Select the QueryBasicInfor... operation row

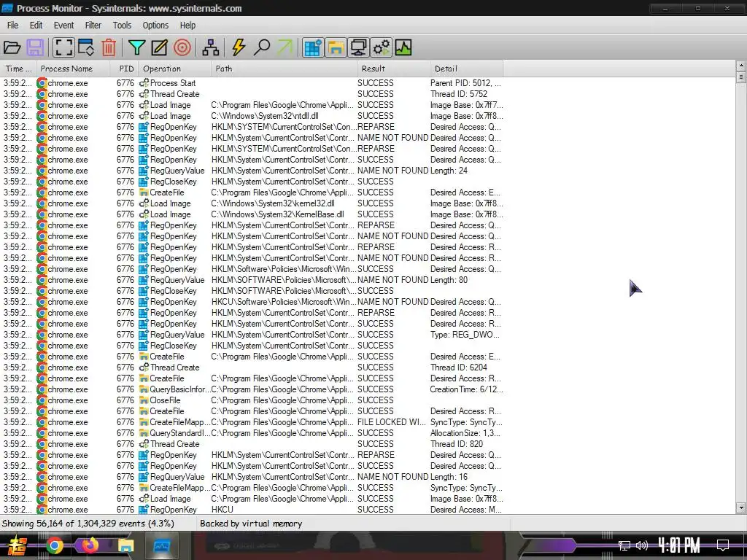click(x=252, y=389)
